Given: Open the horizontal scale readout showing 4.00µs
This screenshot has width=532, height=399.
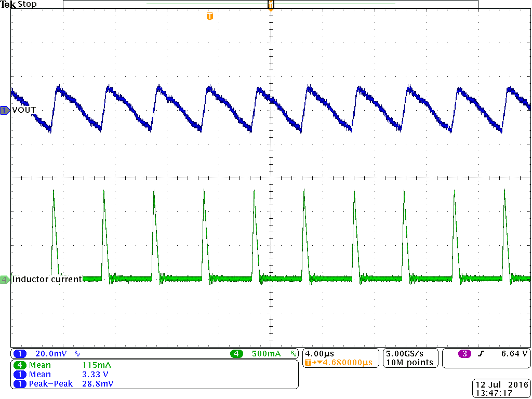Looking at the screenshot, I should click(x=319, y=353).
